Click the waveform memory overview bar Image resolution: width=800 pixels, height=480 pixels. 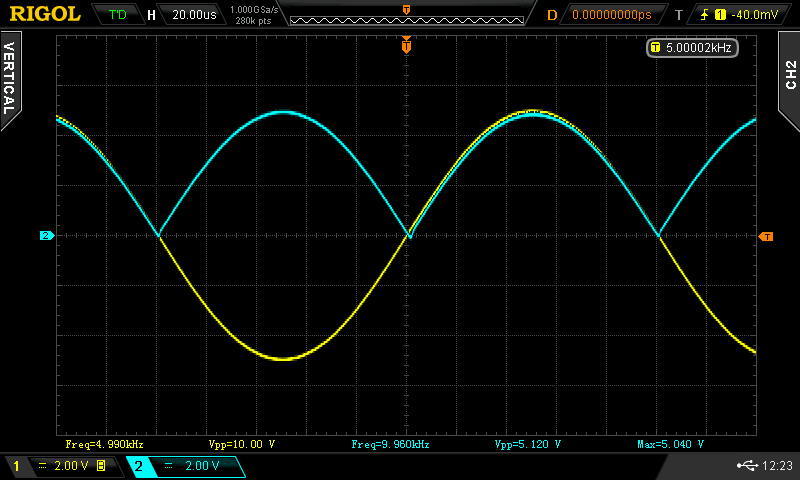point(406,15)
